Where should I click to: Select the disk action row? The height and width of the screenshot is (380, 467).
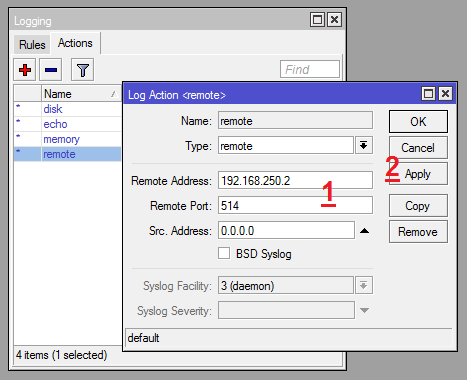coord(67,109)
